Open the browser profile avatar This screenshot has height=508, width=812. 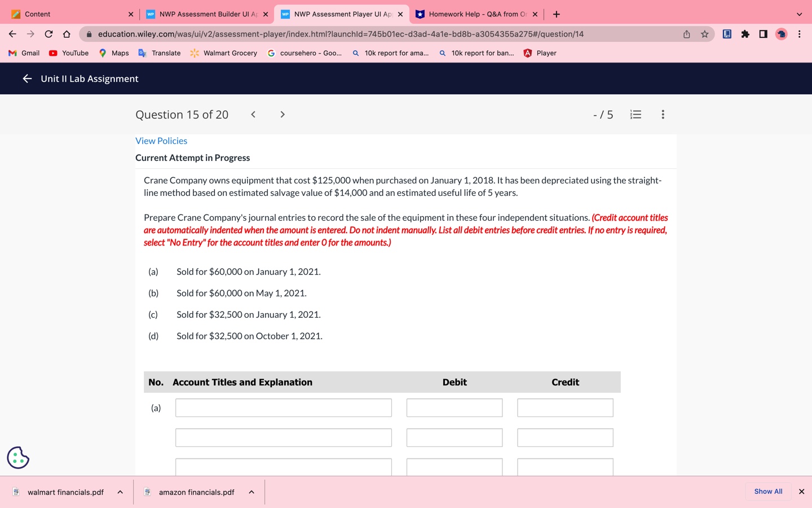[x=781, y=34]
